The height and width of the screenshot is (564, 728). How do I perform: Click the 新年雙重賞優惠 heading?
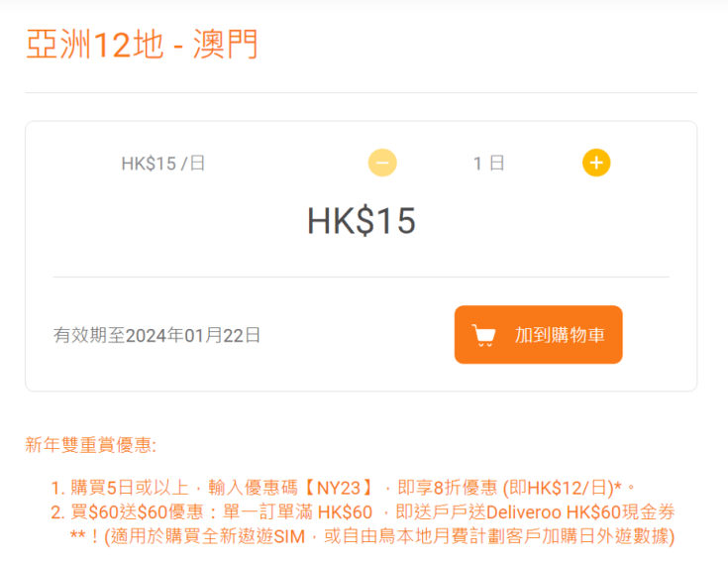click(88, 445)
